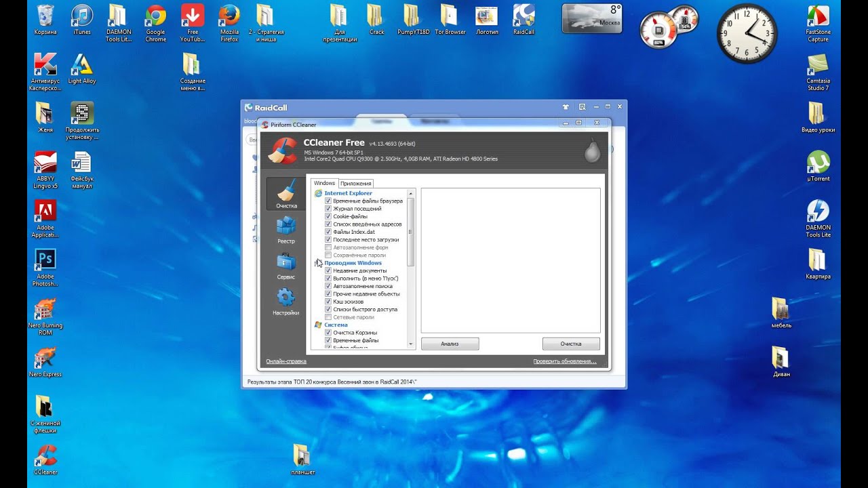Uncheck Временные файлы браузера under Internet Explorer
This screenshot has height=488, width=868.
coord(328,201)
